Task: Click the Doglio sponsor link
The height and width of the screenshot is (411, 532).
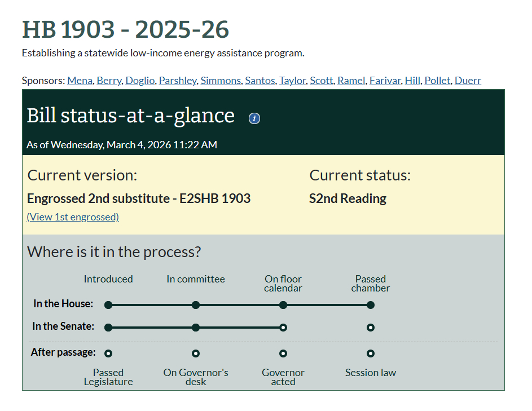Action: click(x=139, y=81)
